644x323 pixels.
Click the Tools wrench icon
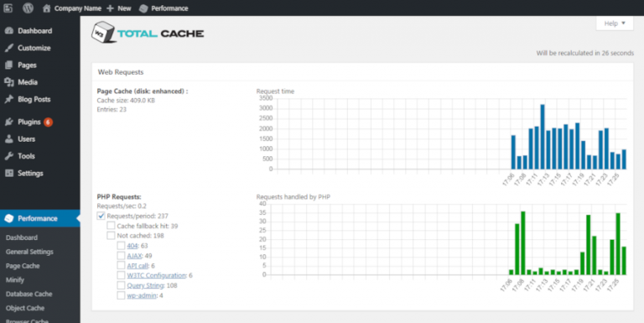(x=9, y=156)
